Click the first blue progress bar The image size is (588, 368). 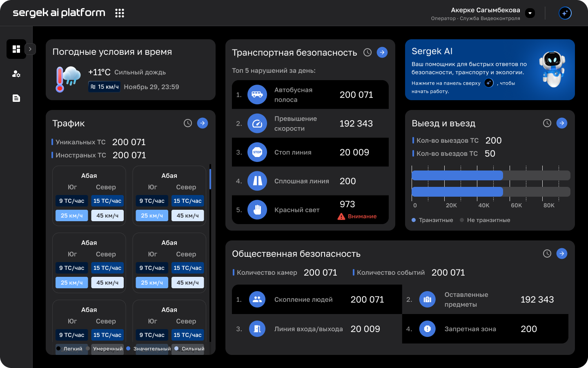[x=457, y=175]
